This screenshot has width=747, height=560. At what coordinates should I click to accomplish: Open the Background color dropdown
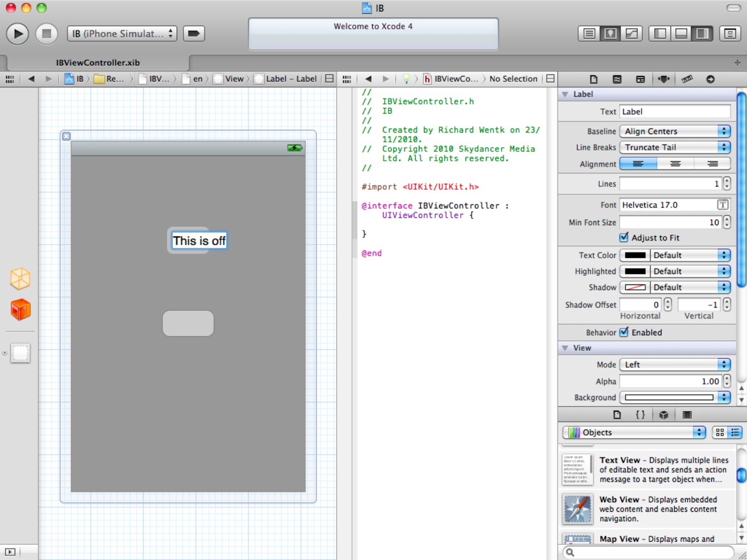pyautogui.click(x=675, y=398)
